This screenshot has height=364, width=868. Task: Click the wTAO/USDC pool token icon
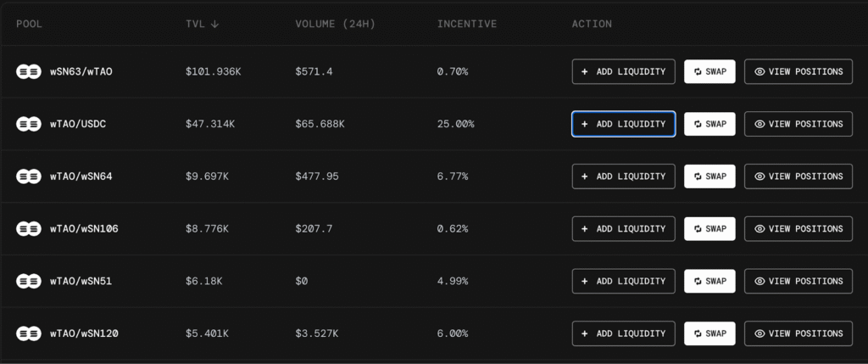[28, 124]
